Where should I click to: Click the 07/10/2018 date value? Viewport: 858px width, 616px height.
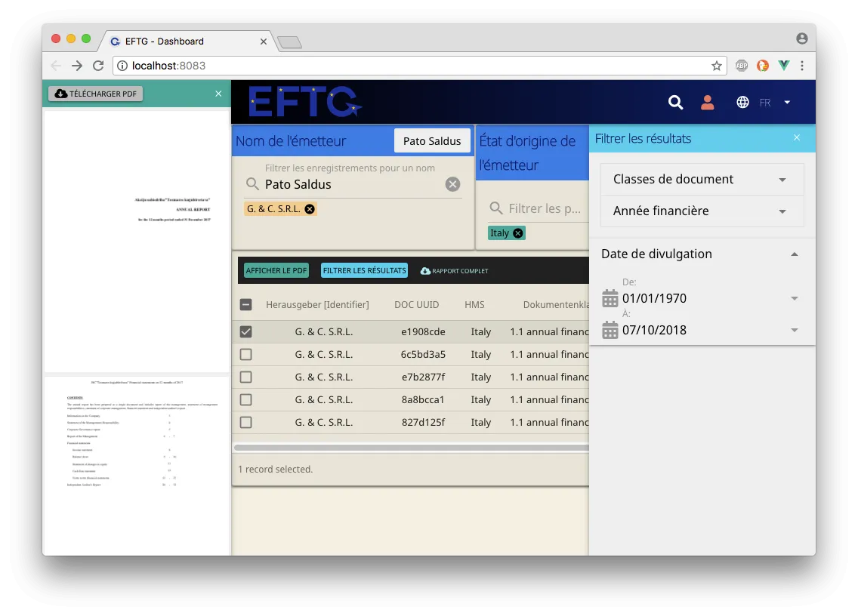[654, 331]
